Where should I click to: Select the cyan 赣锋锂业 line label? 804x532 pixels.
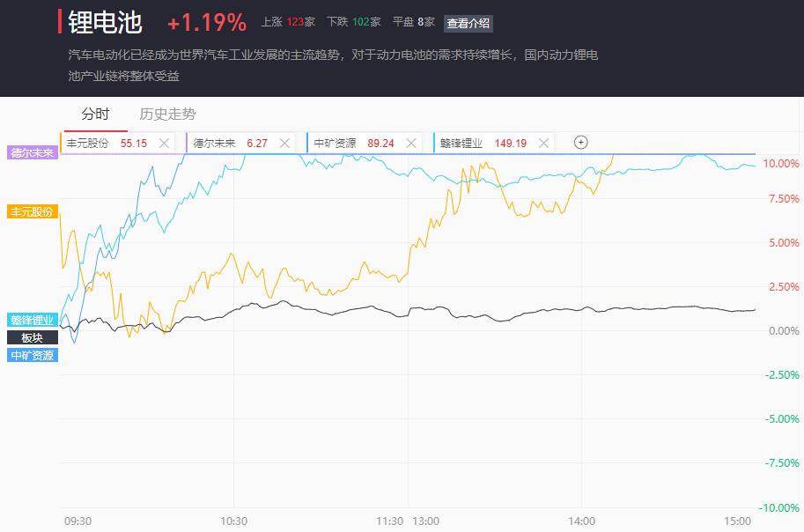pyautogui.click(x=33, y=320)
